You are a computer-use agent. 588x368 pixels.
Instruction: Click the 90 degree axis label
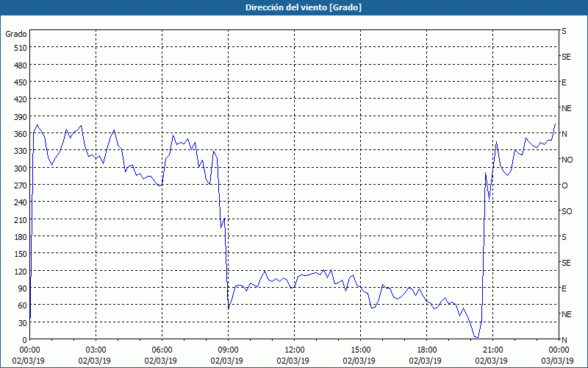pyautogui.click(x=22, y=289)
